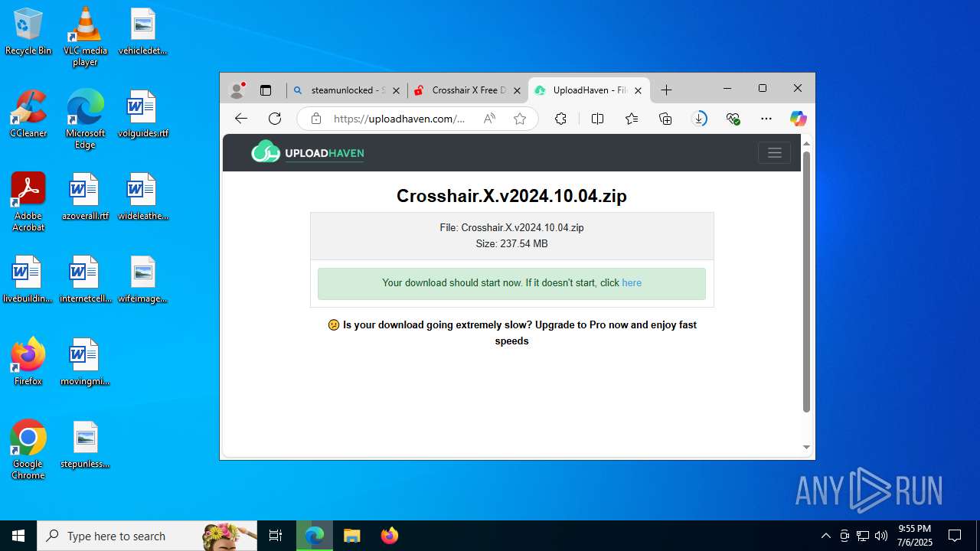Open Firefox from the taskbar
Image resolution: width=980 pixels, height=551 pixels.
tap(390, 536)
